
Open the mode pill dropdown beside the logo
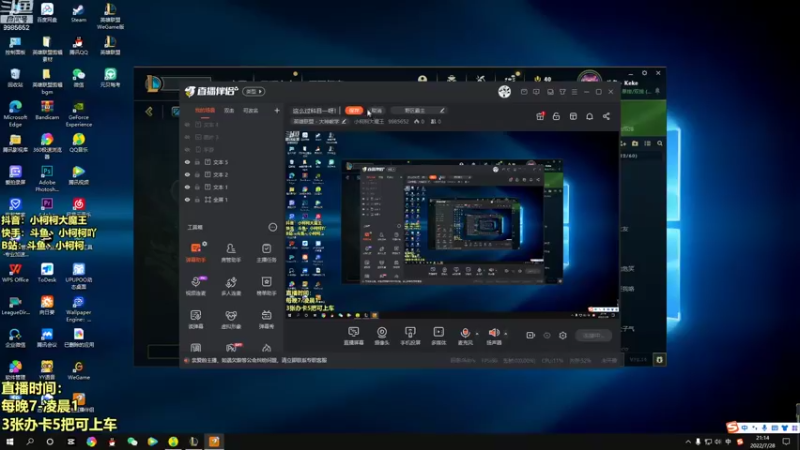[254, 91]
